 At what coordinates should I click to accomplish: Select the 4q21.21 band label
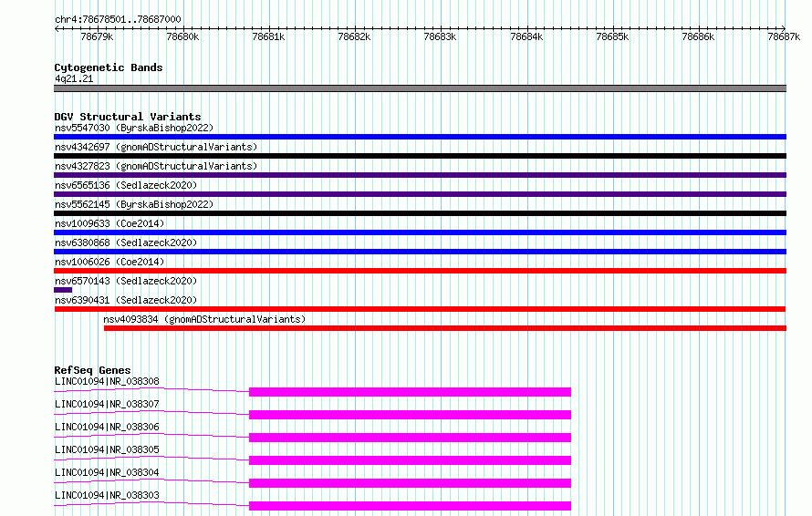pos(74,78)
